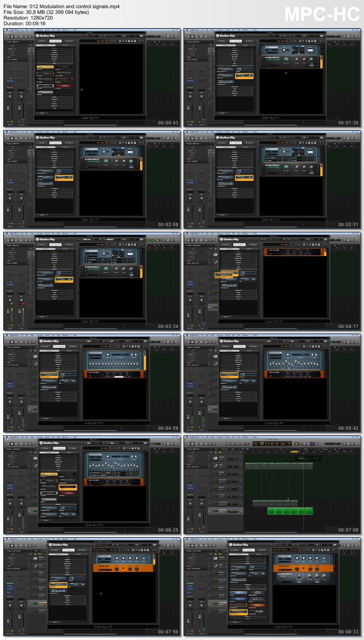Select Arp Tweaker track header in 00:07:08 frame

point(225,503)
